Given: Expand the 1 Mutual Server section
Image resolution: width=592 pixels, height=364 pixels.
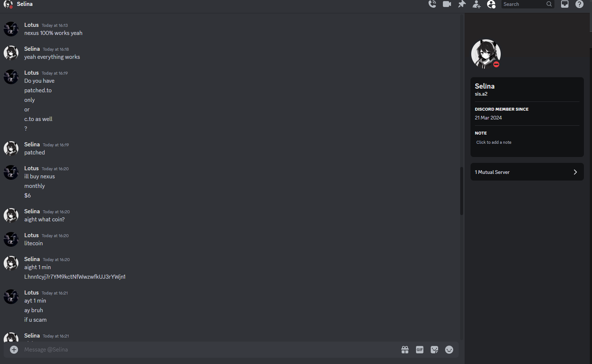Looking at the screenshot, I should (x=527, y=172).
